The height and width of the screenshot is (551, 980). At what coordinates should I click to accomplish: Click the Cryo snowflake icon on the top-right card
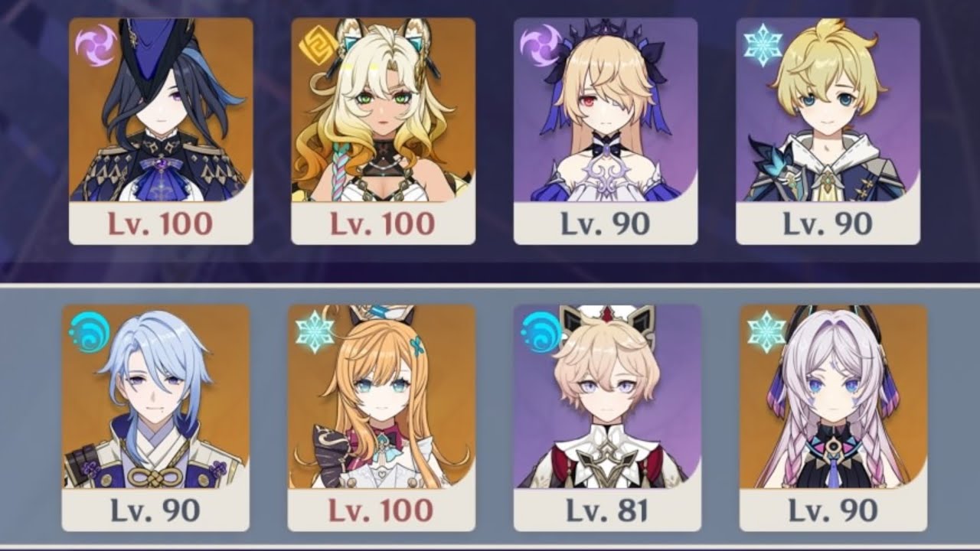tap(762, 45)
